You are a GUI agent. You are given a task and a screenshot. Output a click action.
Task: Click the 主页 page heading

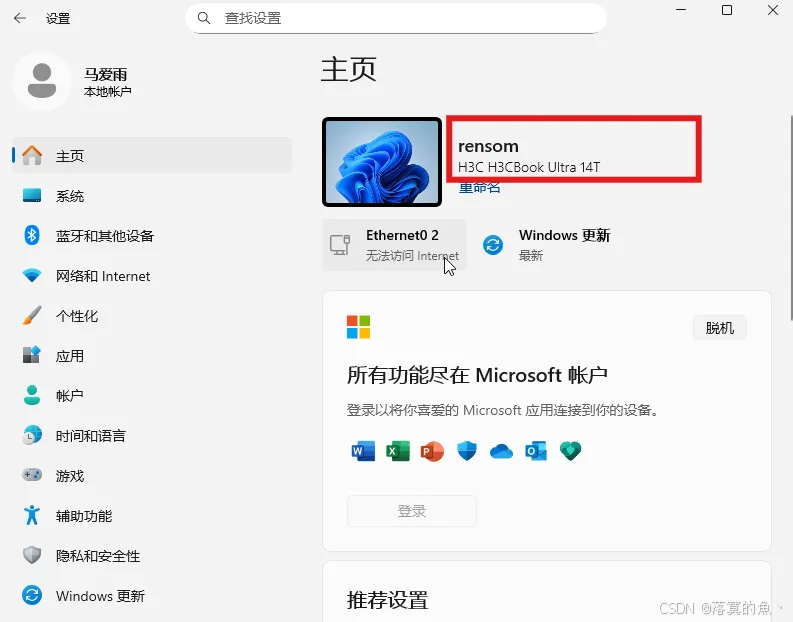[x=349, y=69]
